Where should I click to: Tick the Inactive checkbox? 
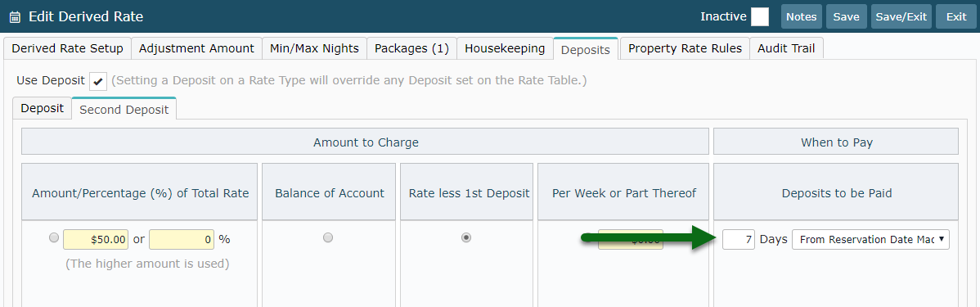pos(759,17)
